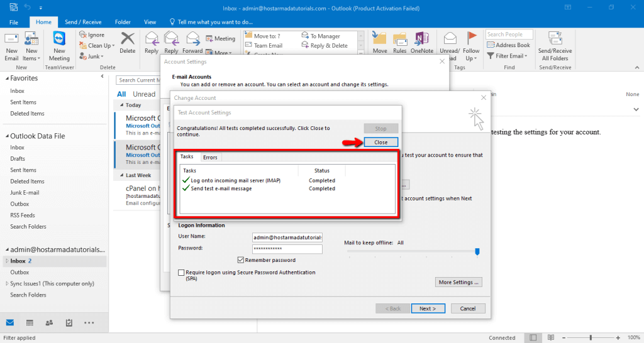Click the Forward icon
The image size is (644, 343).
click(192, 39)
